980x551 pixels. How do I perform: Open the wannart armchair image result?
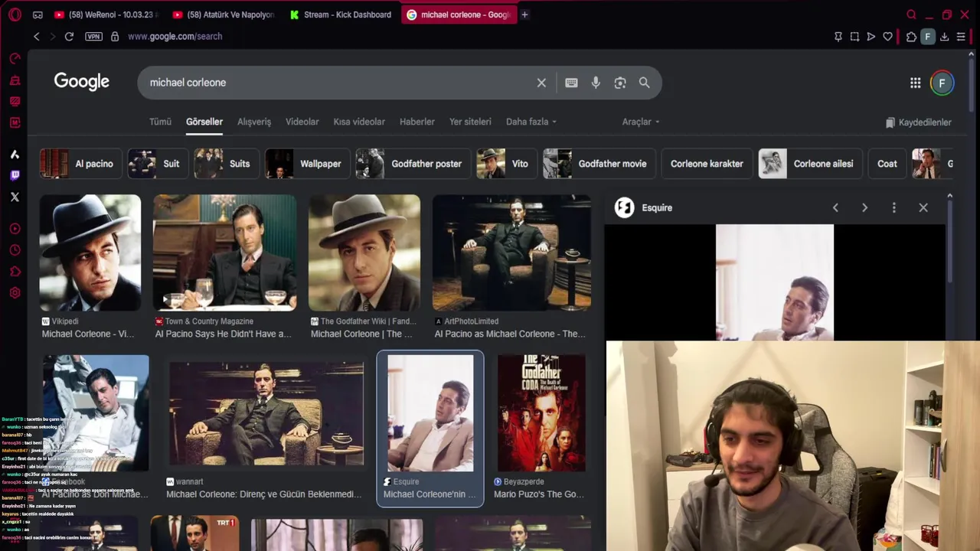click(266, 413)
